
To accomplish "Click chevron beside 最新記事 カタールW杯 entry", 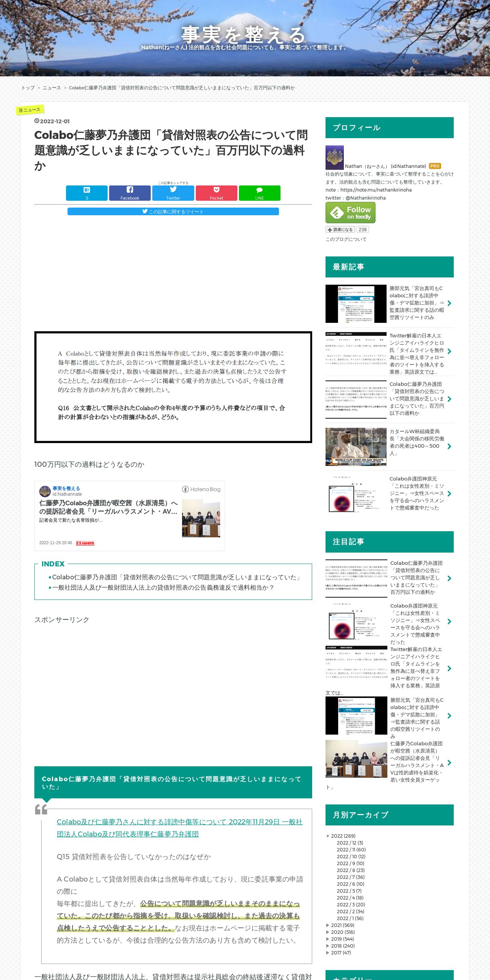I will coord(449,446).
